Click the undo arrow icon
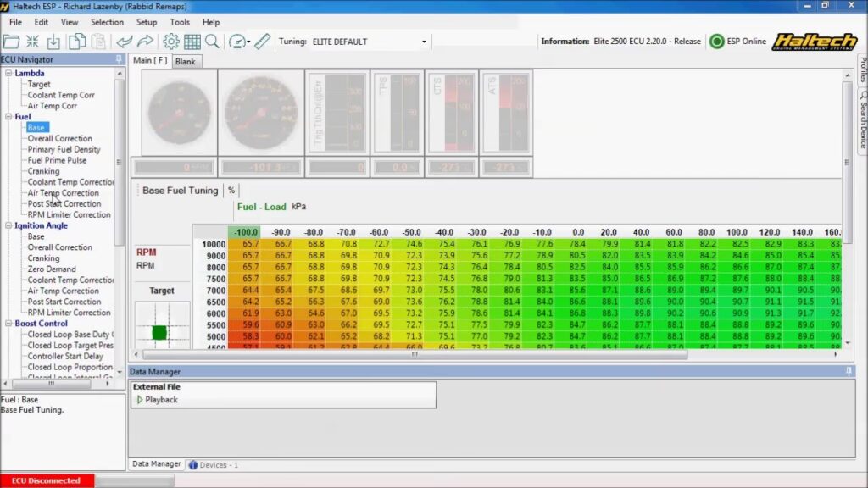868x488 pixels. [125, 42]
